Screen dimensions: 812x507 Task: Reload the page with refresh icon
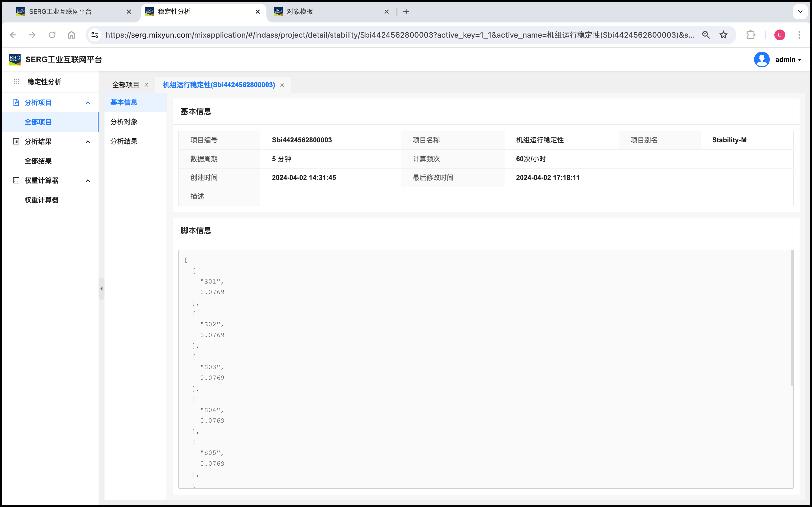point(52,35)
